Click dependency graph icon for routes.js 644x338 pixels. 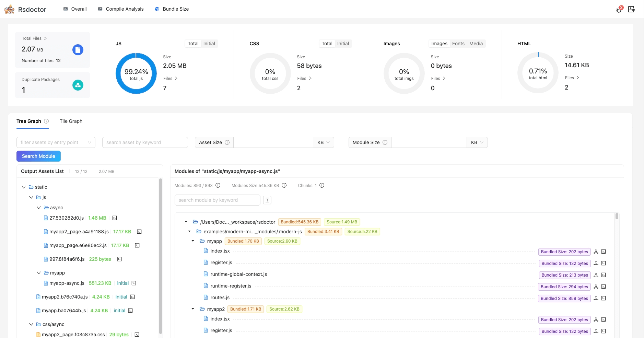pos(596,298)
